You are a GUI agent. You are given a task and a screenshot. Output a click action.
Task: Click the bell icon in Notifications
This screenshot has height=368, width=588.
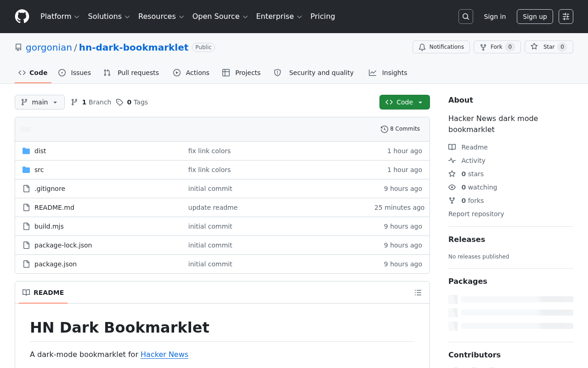click(x=422, y=47)
